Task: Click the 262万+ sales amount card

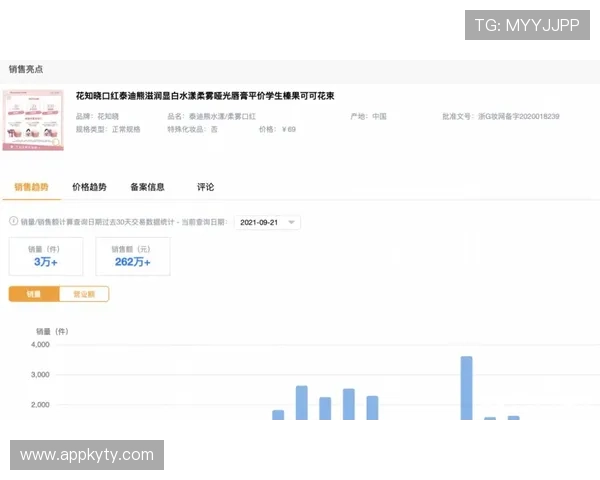Action: point(133,256)
